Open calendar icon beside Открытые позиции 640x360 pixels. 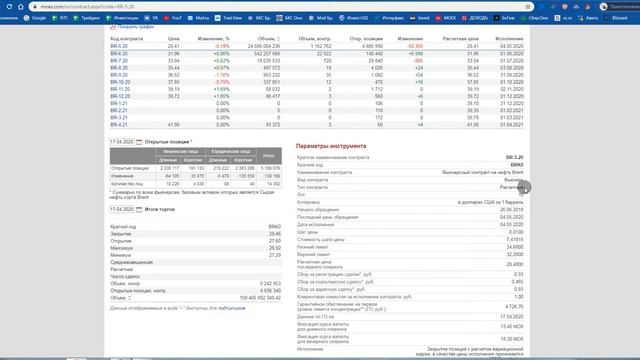pos(139,142)
